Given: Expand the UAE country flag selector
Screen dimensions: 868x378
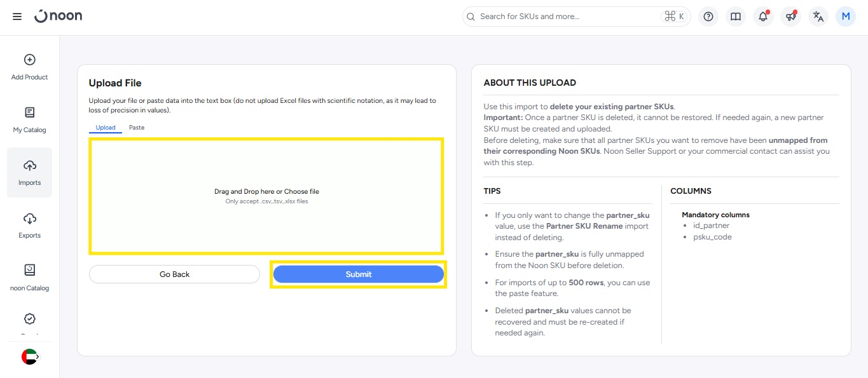Looking at the screenshot, I should coord(30,357).
